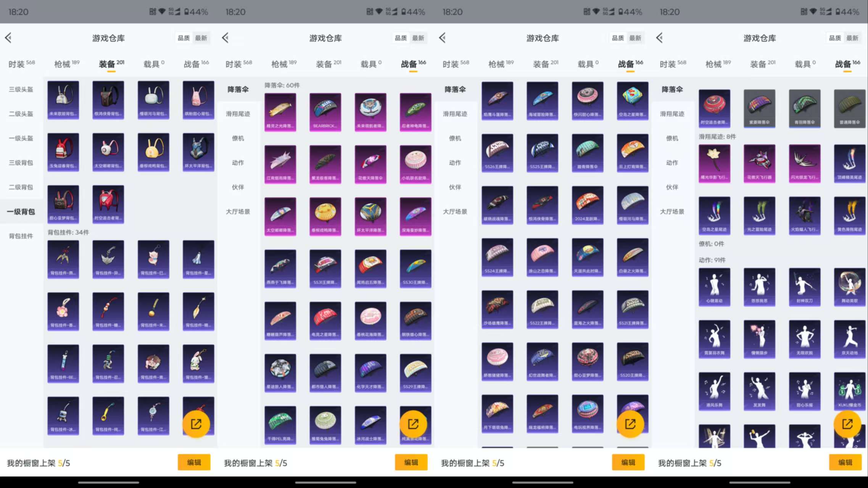View the 环太平洋背包 backpack item
This screenshot has height=488, width=868.
(x=198, y=152)
